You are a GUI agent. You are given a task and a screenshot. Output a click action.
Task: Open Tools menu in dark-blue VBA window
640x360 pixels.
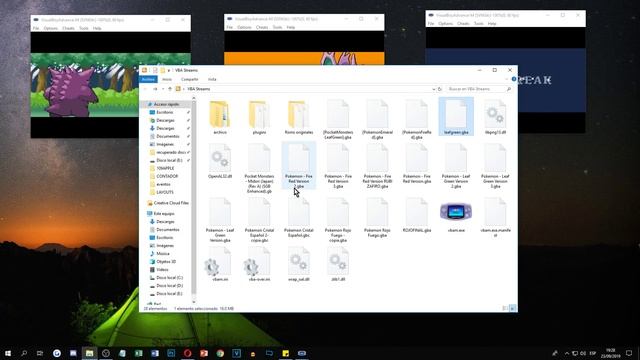(479, 24)
